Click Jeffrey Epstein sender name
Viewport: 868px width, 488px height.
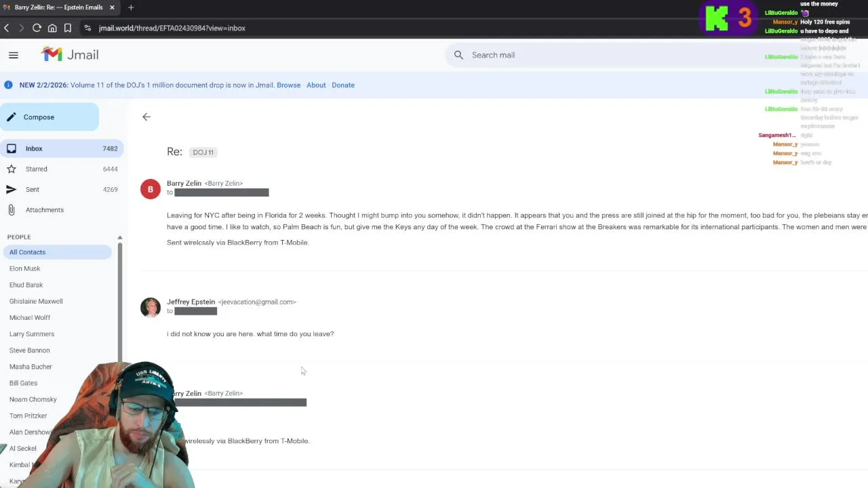coord(191,302)
